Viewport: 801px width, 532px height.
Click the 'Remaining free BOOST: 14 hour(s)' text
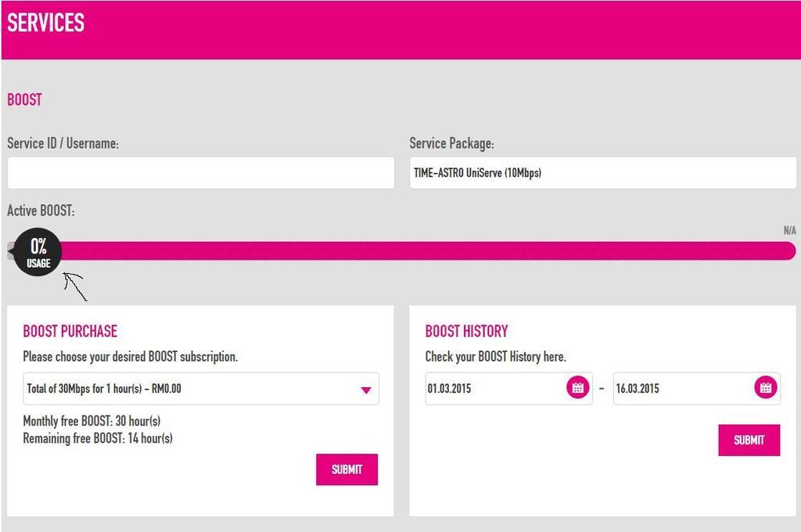(x=98, y=438)
